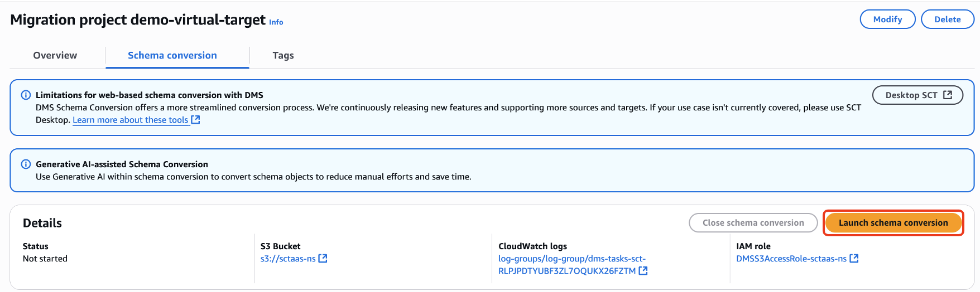Image resolution: width=980 pixels, height=292 pixels.
Task: Select the 'Not started' status text
Action: click(x=45, y=259)
